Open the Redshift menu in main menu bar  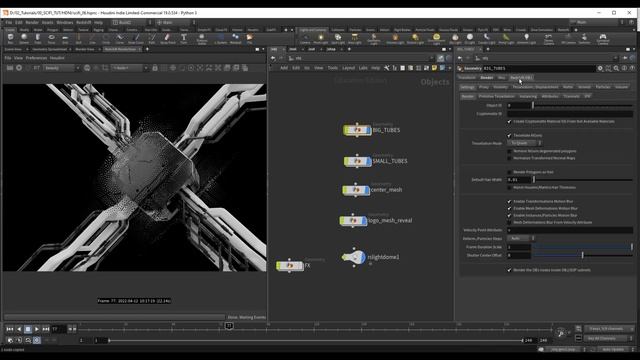pos(84,22)
